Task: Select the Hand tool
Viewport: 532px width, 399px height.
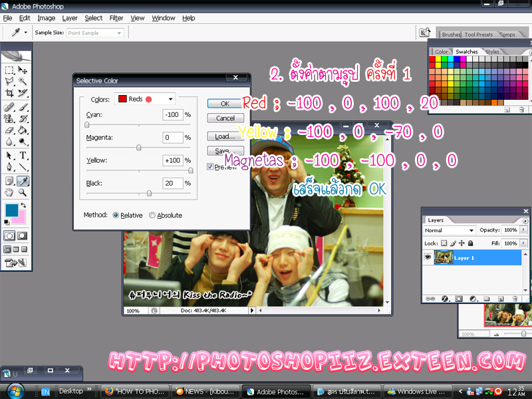Action: (9, 192)
